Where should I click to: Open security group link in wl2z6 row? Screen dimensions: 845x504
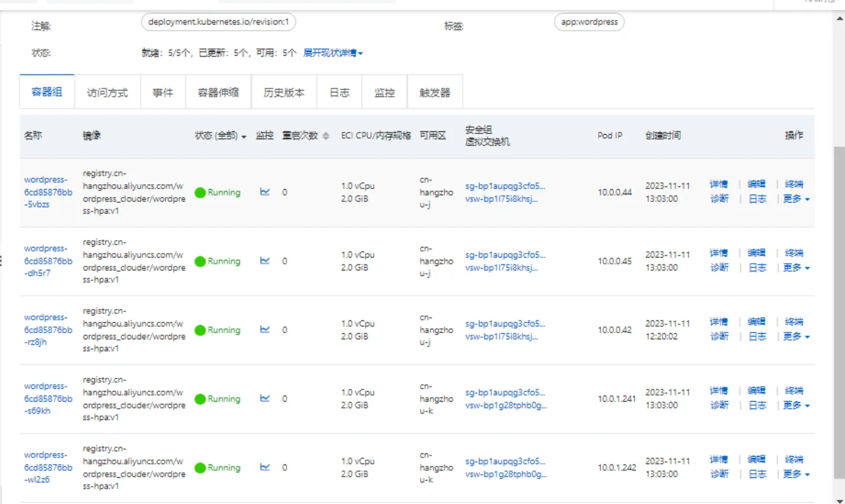(505, 461)
